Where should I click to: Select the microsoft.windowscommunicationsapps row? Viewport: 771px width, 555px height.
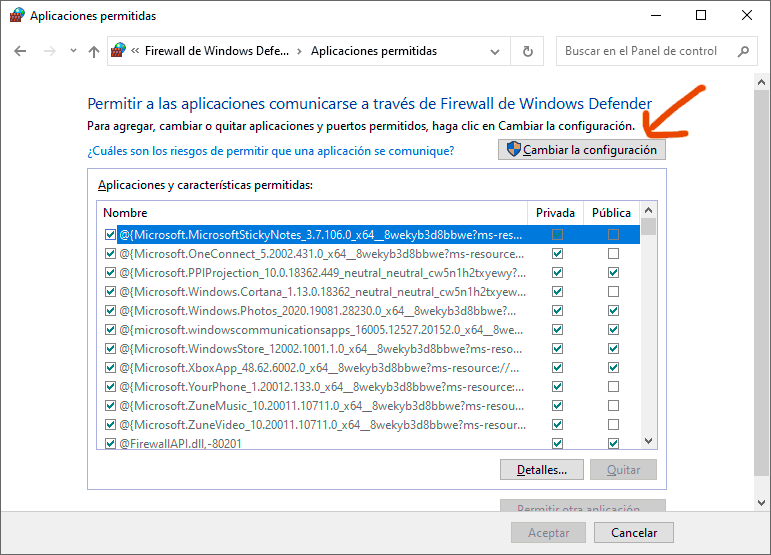click(x=369, y=330)
